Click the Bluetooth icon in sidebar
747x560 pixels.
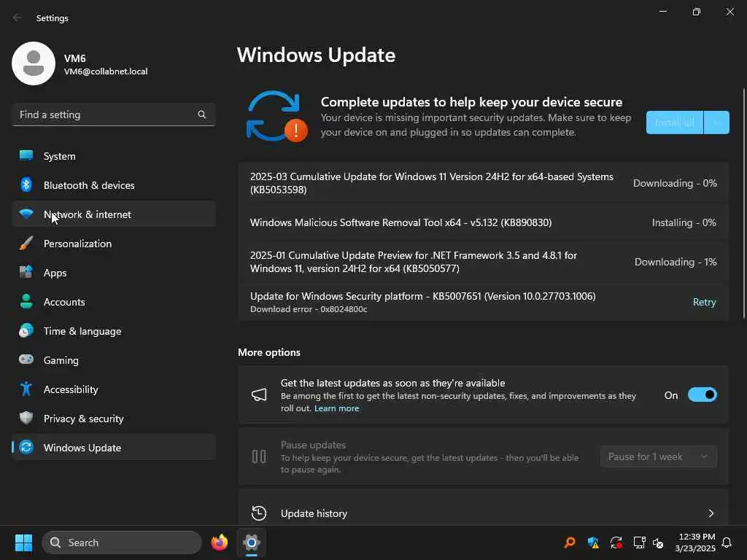[x=26, y=184]
